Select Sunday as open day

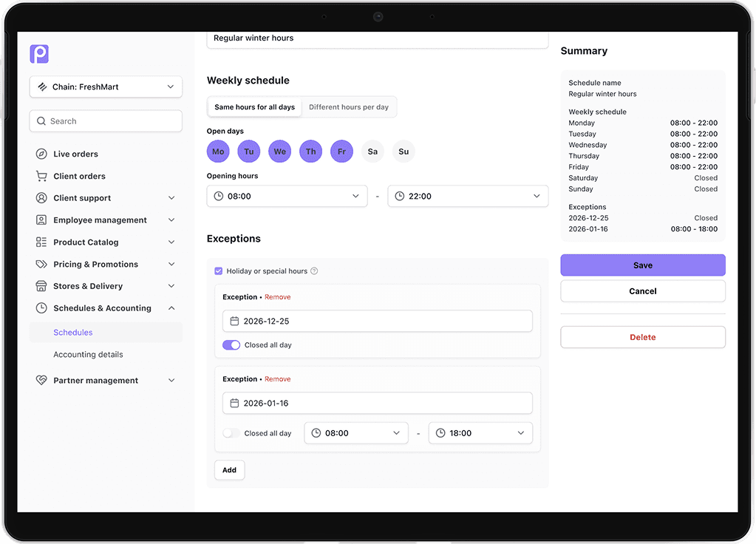coord(403,152)
